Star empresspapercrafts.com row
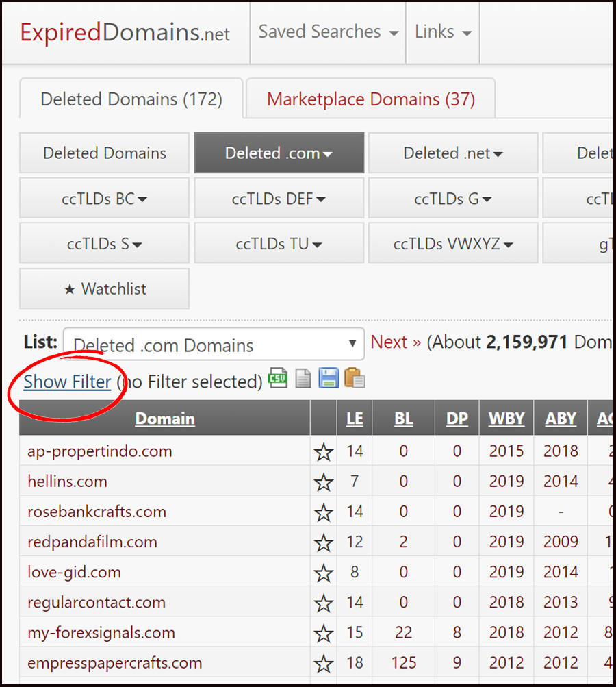Screen dimensions: 616x687 click(324, 663)
